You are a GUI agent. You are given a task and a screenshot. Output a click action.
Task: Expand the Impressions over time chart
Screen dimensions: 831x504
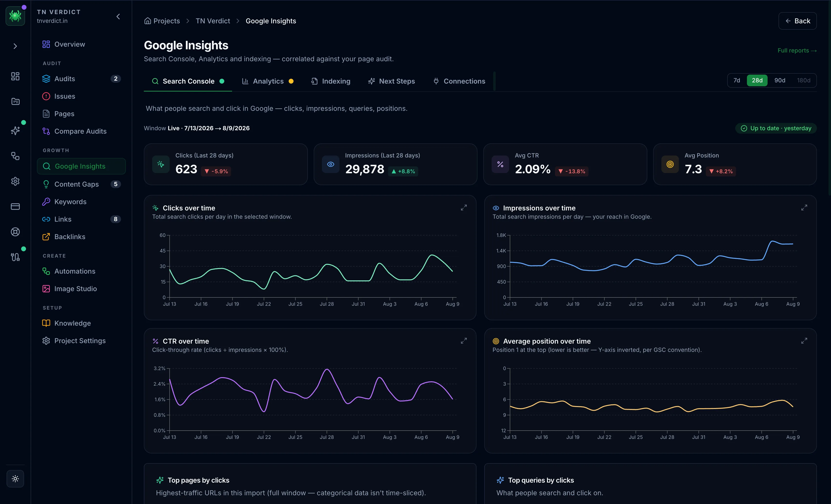click(804, 208)
